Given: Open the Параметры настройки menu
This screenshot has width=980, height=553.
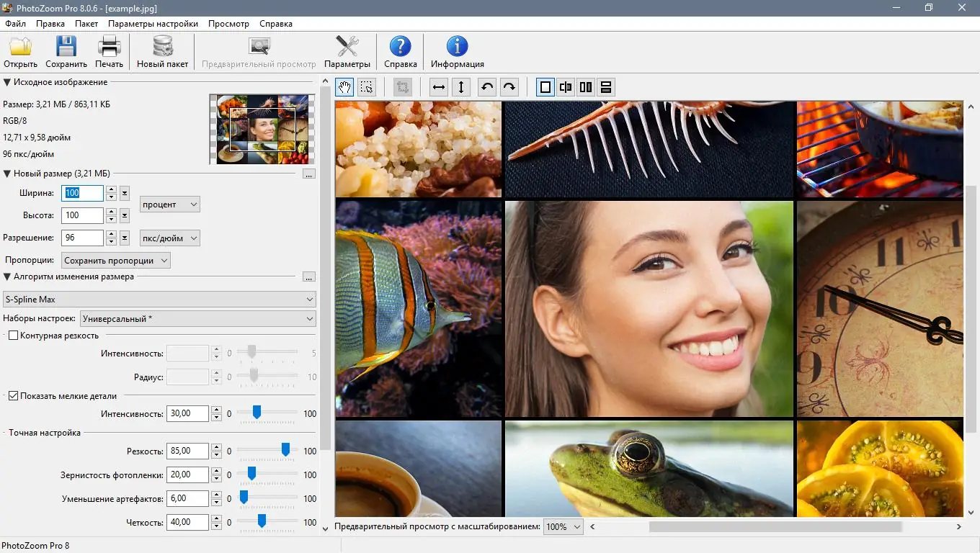Looking at the screenshot, I should pyautogui.click(x=153, y=24).
